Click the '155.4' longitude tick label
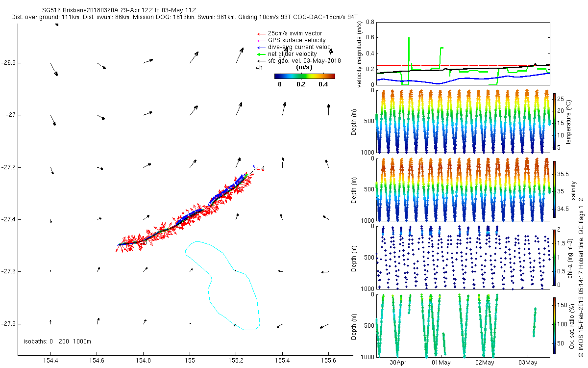This screenshot has width=588, height=368. [282, 361]
